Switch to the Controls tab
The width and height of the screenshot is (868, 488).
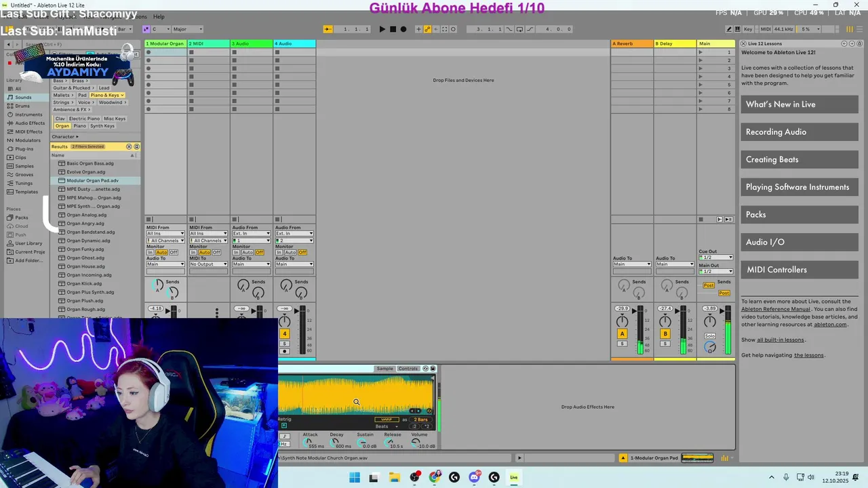408,369
